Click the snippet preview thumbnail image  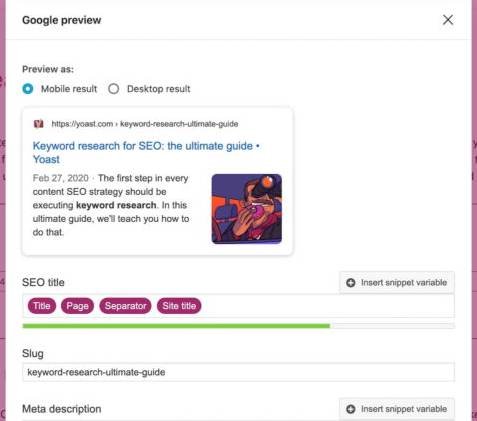coord(247,209)
